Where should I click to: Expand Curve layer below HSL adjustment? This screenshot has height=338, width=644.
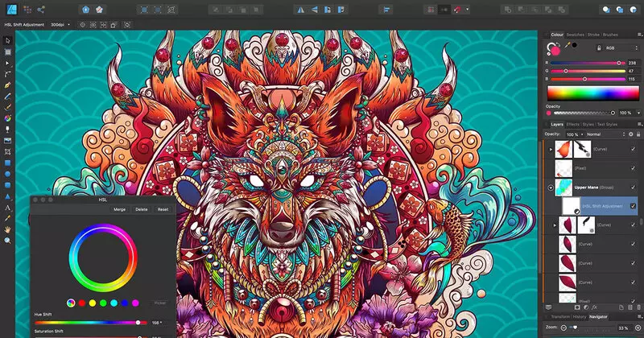pyautogui.click(x=555, y=225)
